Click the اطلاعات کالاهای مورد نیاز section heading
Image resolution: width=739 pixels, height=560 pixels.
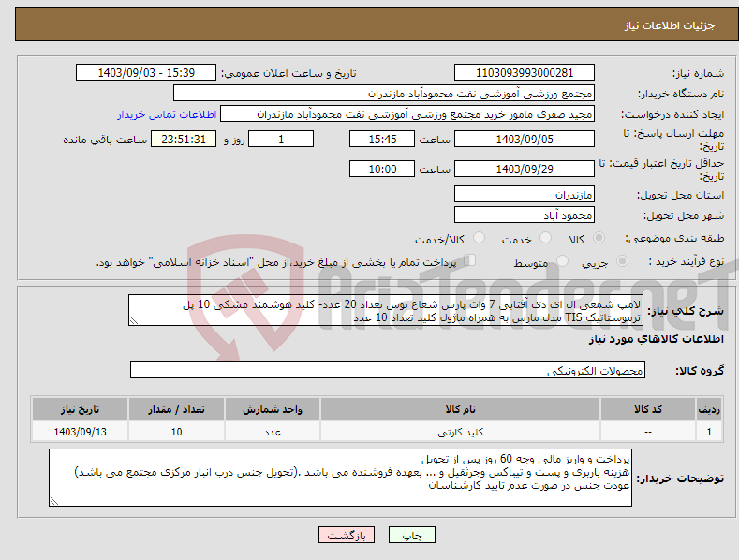[x=656, y=339]
